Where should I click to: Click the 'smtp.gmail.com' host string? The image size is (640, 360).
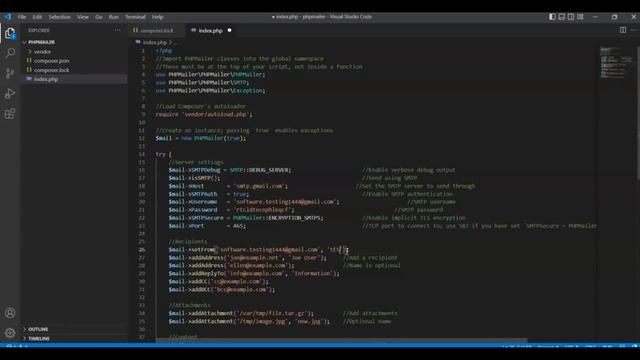(259, 186)
